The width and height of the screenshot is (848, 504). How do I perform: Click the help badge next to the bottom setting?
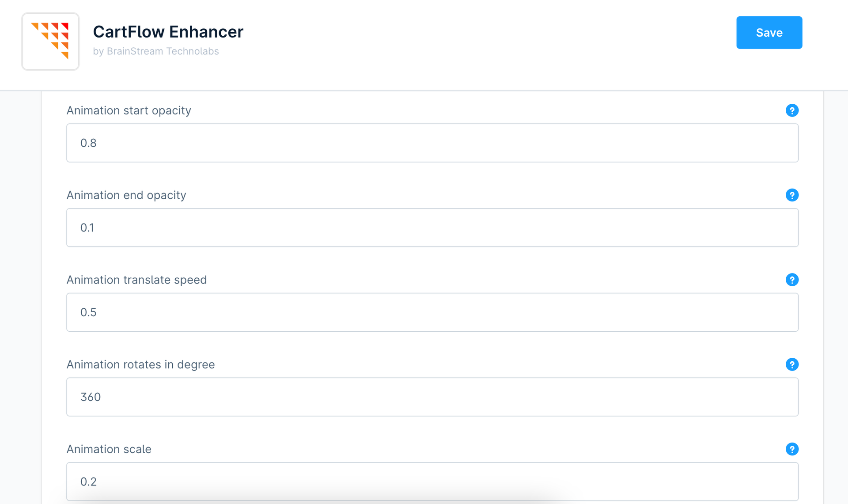(792, 449)
